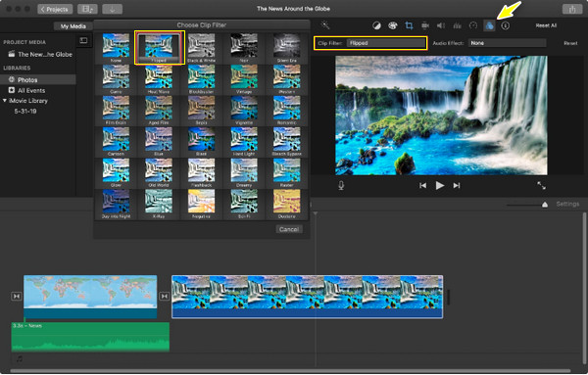Open the stabilization camera tool
The width and height of the screenshot is (588, 375).
[x=425, y=25]
